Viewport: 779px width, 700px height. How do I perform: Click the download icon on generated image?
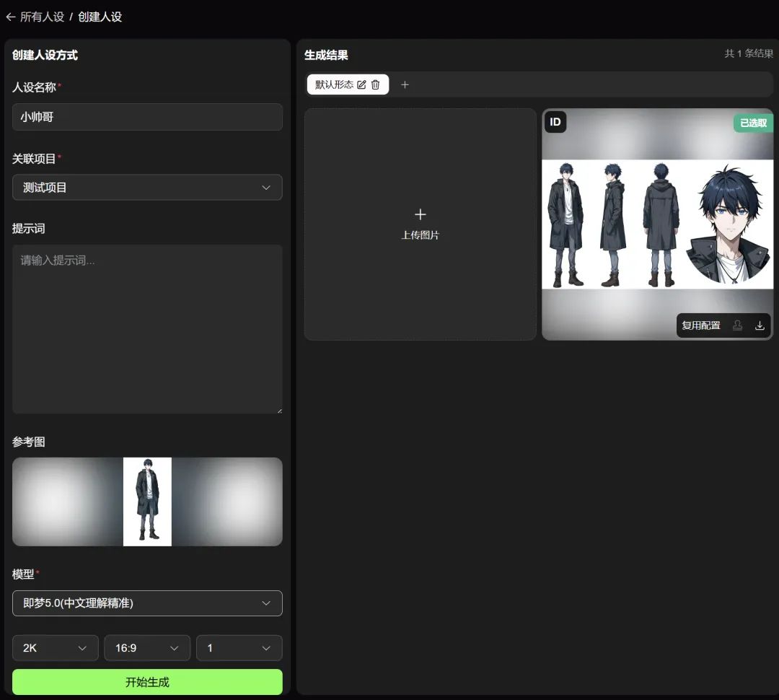pyautogui.click(x=760, y=325)
